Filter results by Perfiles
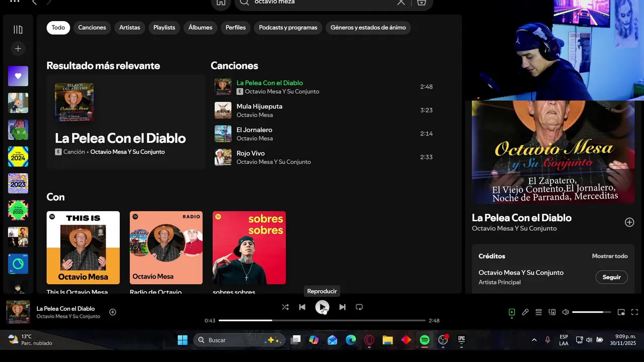 [235, 28]
